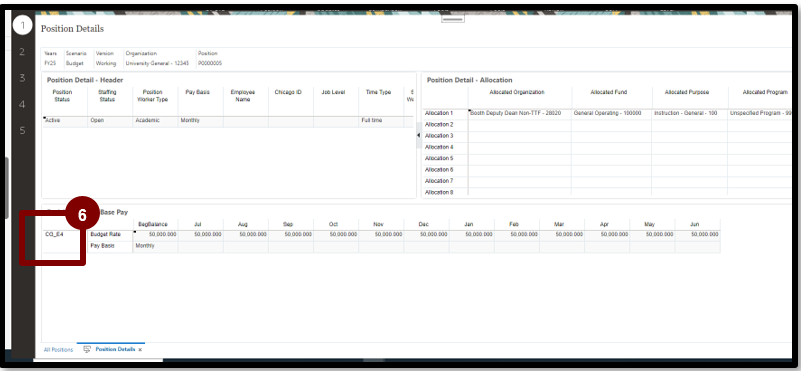Click the BegBalance 50,000.000 cell
This screenshot has height=371, width=801.
pos(155,235)
